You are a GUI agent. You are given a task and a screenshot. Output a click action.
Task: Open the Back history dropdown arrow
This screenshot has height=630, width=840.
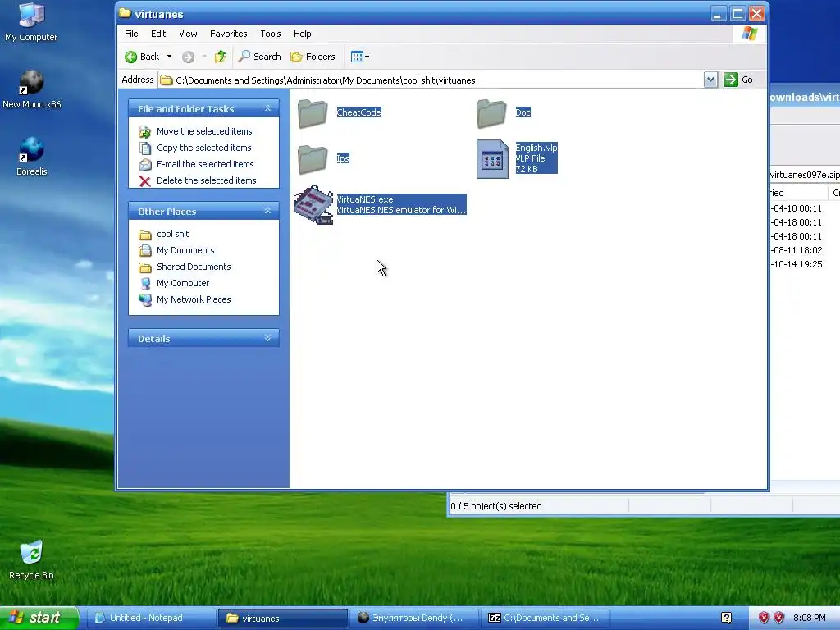tap(169, 57)
